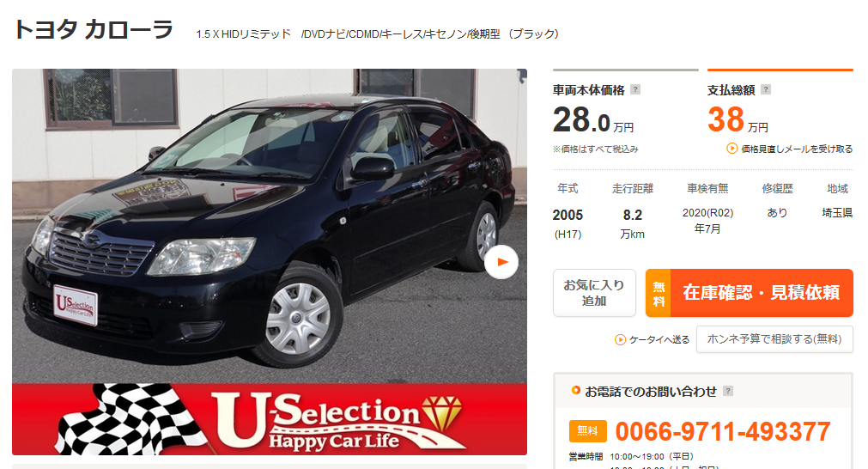Click the help icon beside 車両本体価格
This screenshot has height=469, width=868.
[x=635, y=89]
